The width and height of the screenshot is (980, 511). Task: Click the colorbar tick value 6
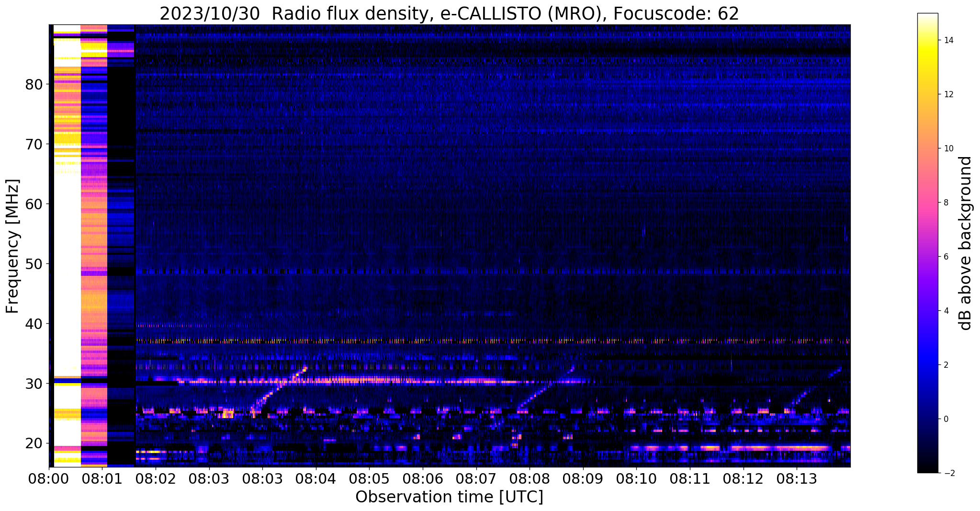coord(946,257)
